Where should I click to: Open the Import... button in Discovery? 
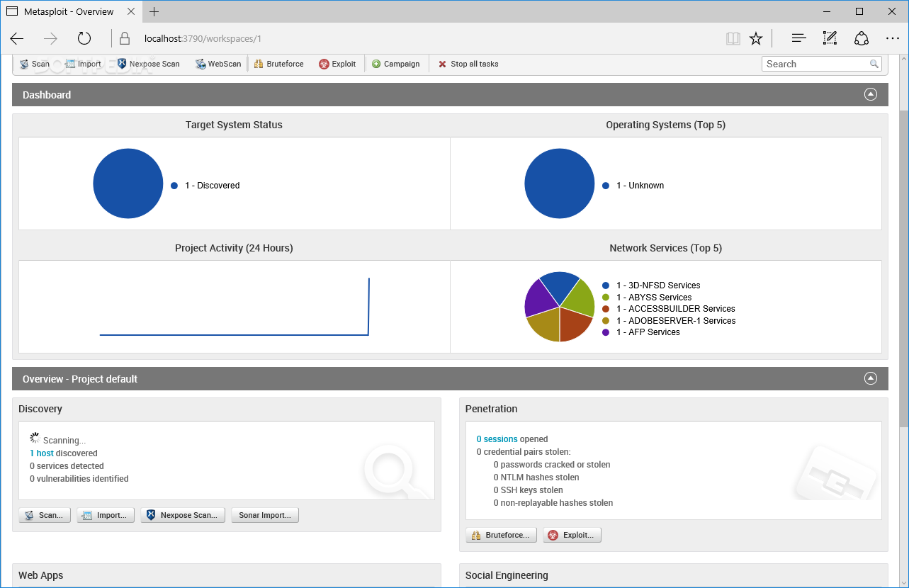[105, 515]
